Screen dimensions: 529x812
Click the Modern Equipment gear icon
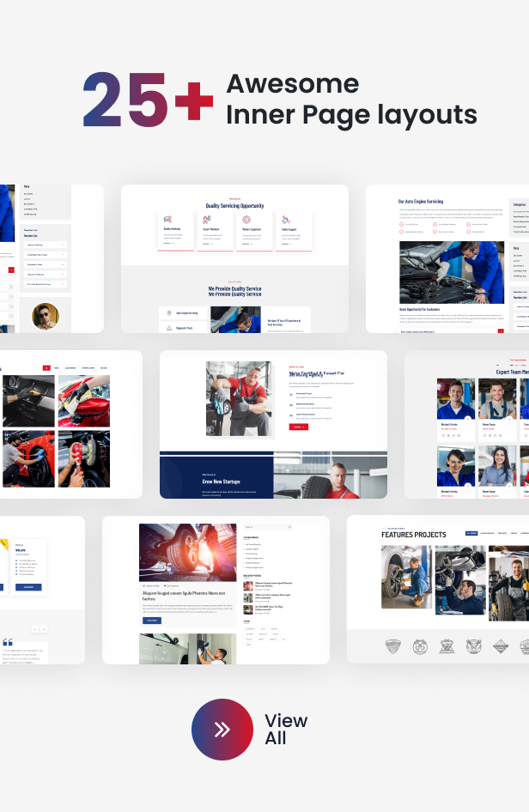(246, 220)
